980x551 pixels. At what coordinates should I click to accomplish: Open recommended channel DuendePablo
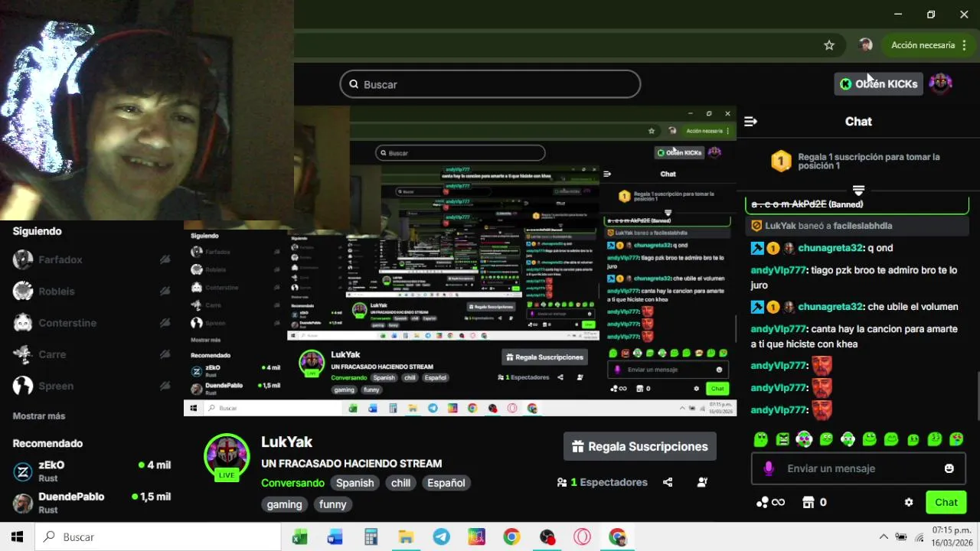point(92,503)
